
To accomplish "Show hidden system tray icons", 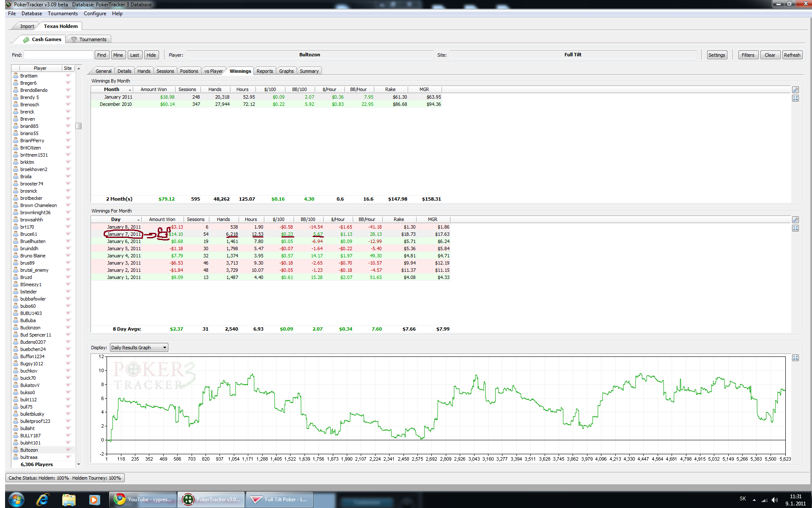I will [x=754, y=500].
